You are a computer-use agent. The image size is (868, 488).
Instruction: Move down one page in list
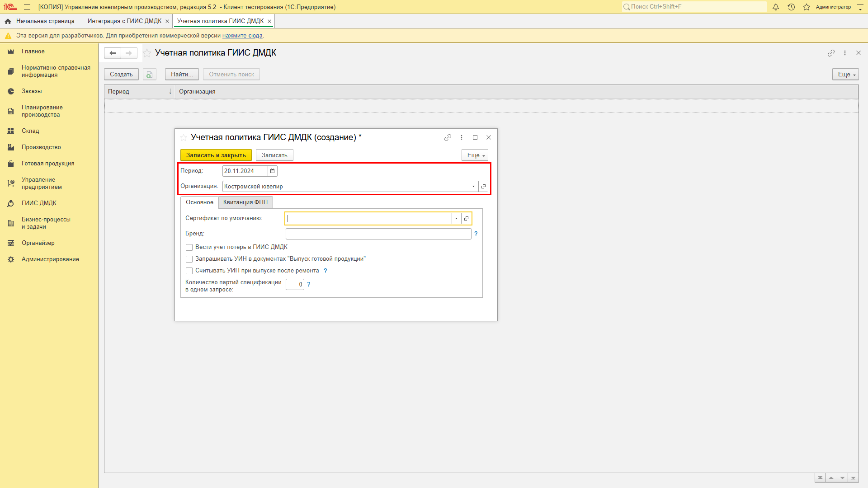[x=842, y=478]
